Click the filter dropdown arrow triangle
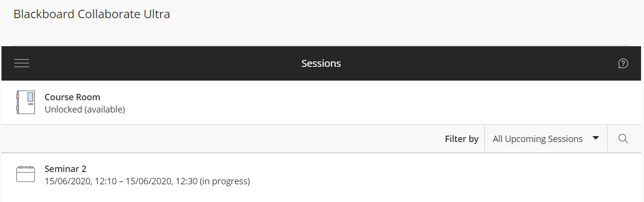 pyautogui.click(x=596, y=139)
